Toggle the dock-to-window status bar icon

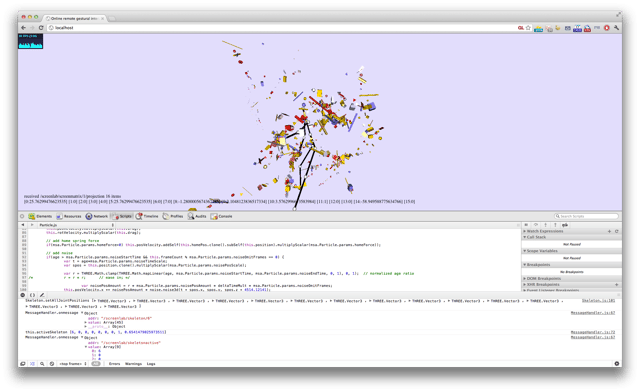point(23,364)
